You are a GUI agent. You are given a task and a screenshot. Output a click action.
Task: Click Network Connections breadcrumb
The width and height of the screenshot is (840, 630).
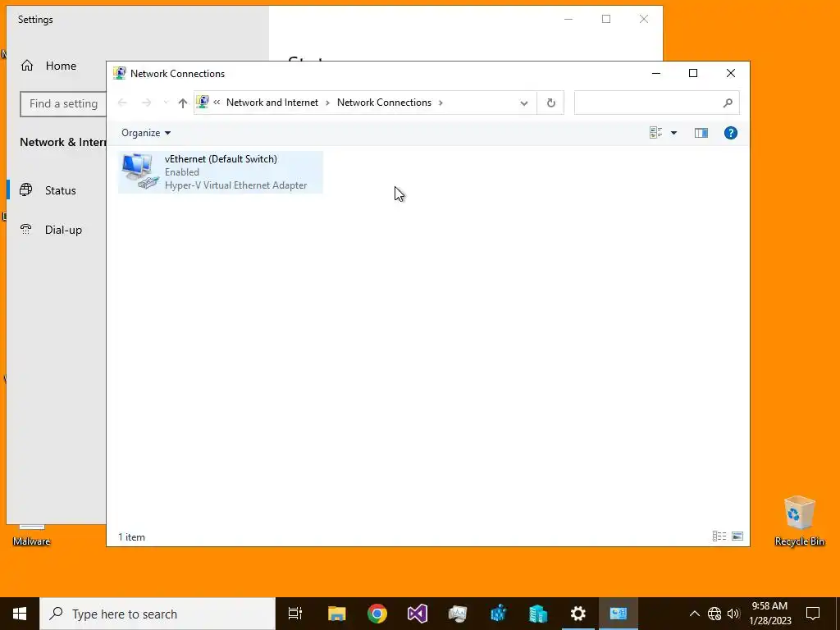[x=384, y=103]
